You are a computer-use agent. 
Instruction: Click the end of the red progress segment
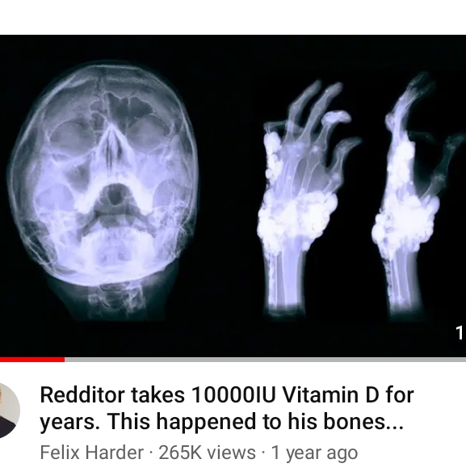(x=64, y=360)
